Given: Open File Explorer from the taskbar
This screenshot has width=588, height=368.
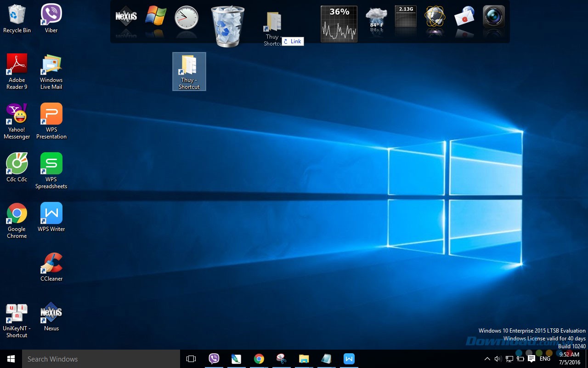Looking at the screenshot, I should [x=304, y=359].
